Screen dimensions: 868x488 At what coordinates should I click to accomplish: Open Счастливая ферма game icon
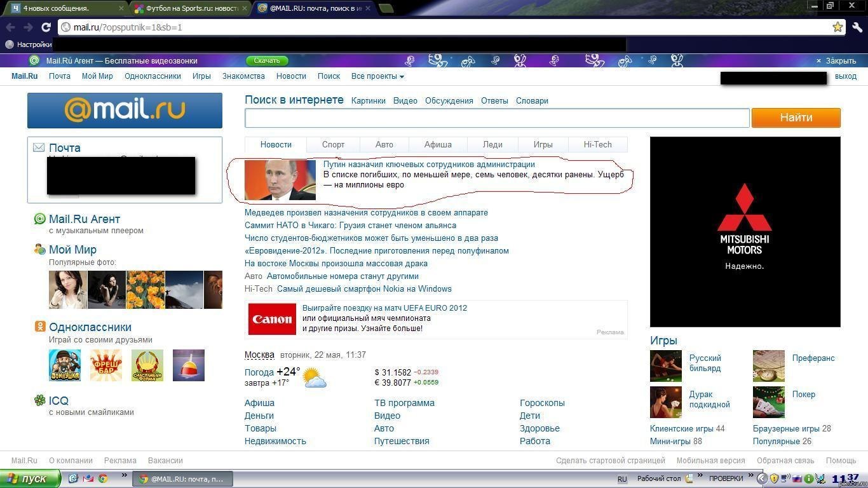tap(147, 365)
